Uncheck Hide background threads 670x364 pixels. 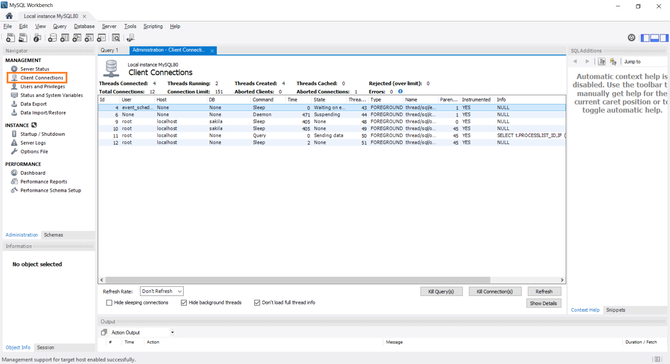pos(184,302)
